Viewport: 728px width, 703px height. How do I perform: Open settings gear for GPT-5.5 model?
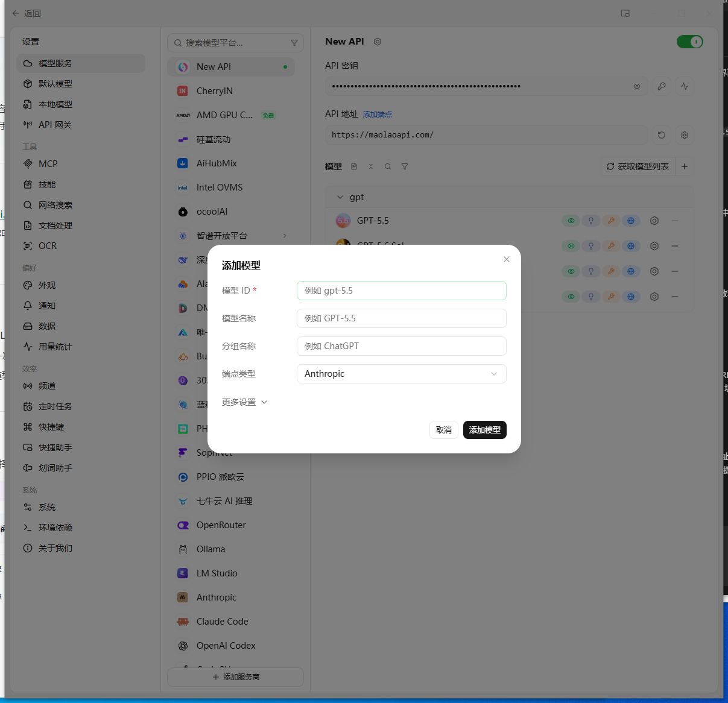coord(654,221)
